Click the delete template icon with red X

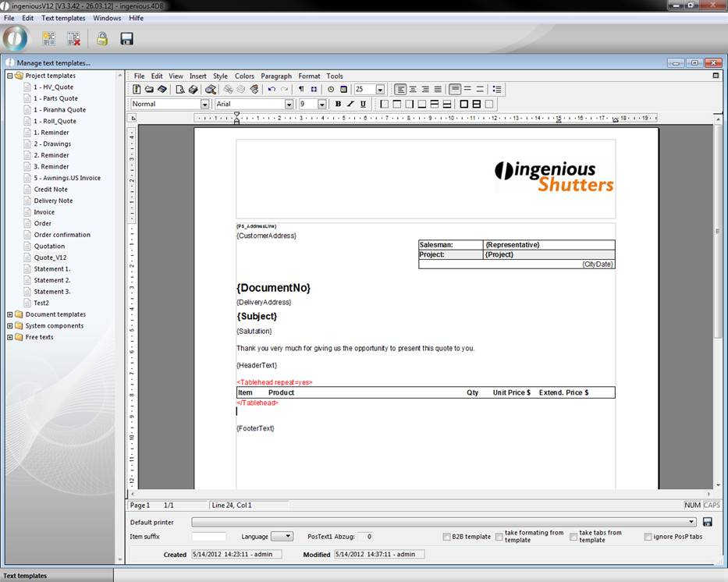coord(73,38)
